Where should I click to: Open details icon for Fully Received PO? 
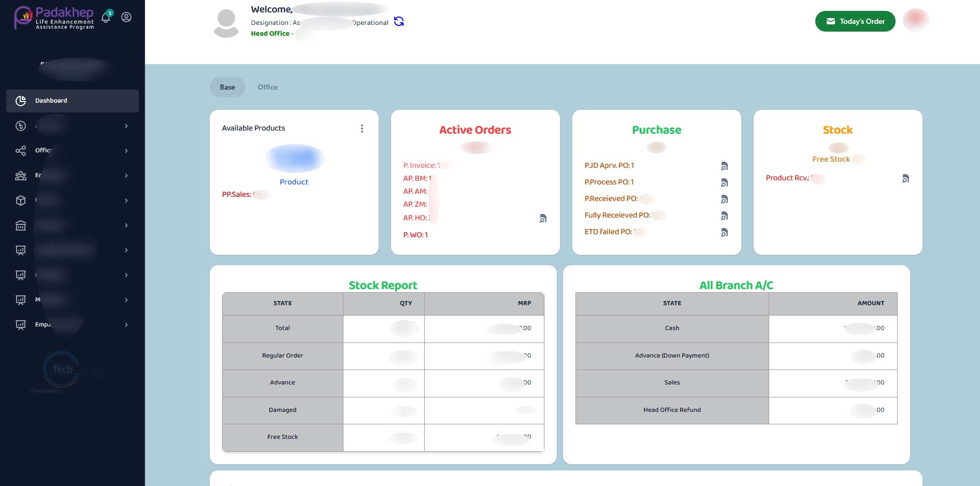click(x=724, y=216)
